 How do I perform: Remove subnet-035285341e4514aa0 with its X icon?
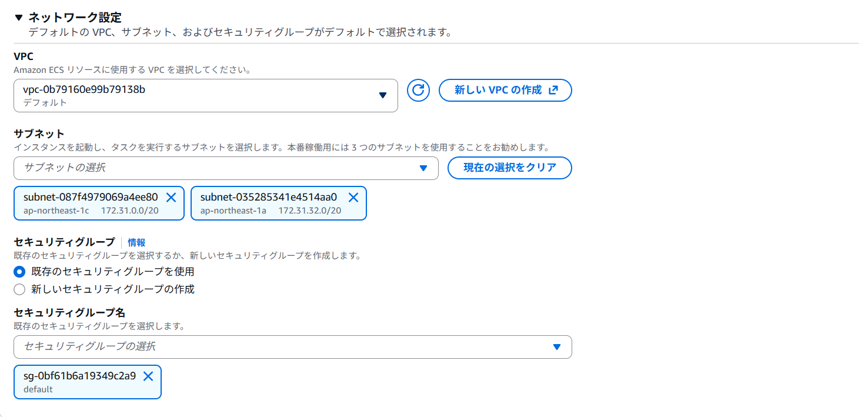pyautogui.click(x=353, y=198)
